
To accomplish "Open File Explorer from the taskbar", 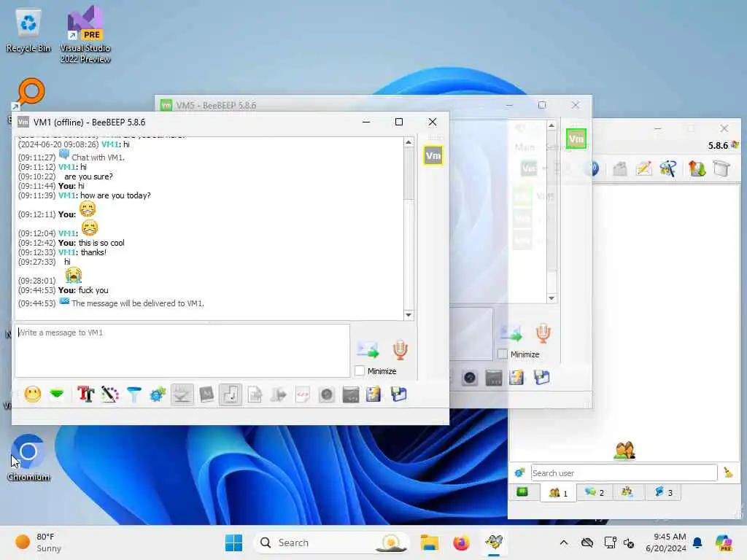I will tap(429, 542).
